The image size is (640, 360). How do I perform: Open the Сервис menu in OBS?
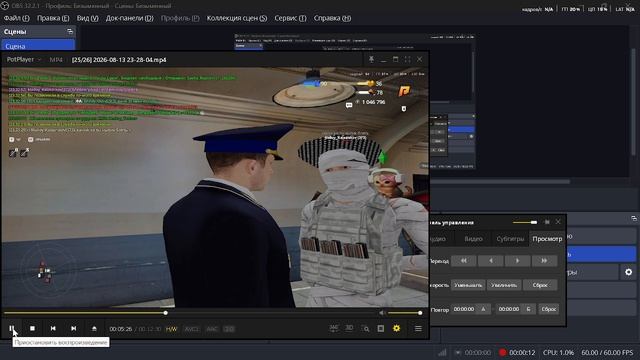click(x=290, y=18)
